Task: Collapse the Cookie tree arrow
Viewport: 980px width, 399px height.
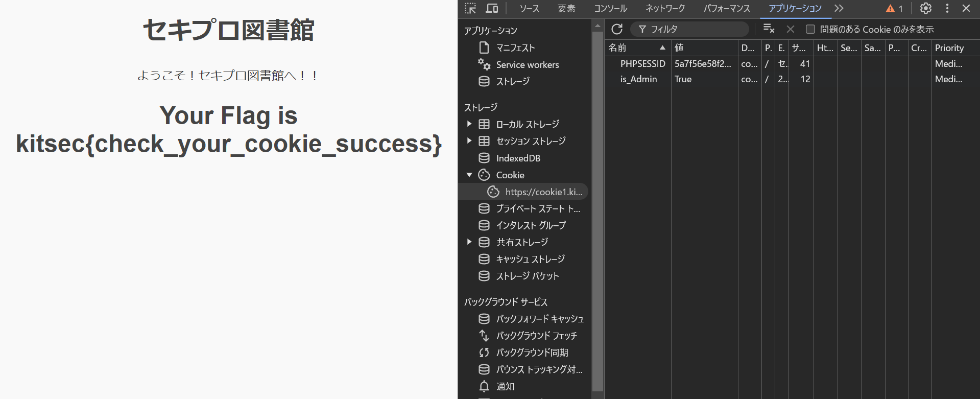Action: tap(469, 175)
